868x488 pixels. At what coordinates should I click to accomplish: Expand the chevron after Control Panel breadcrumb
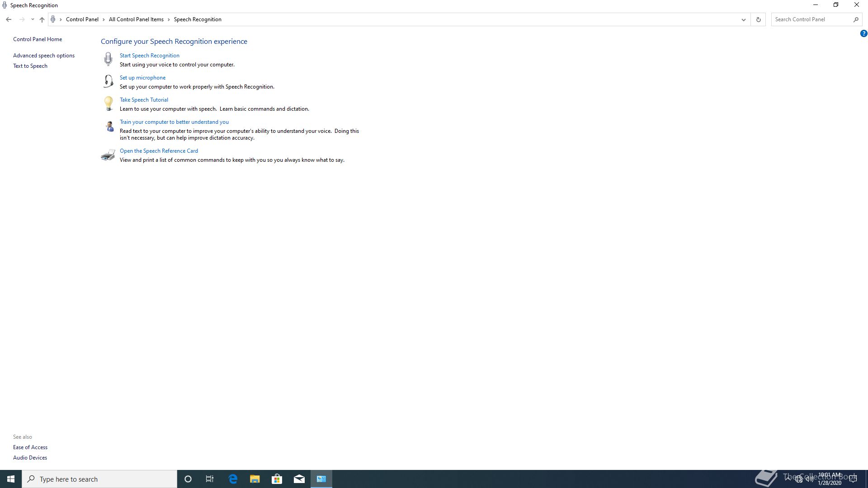point(104,19)
